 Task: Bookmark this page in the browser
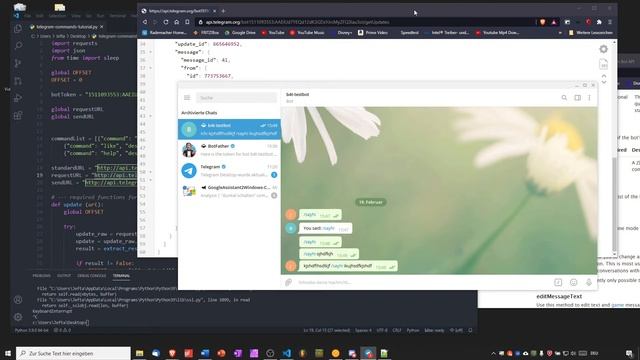click(187, 22)
